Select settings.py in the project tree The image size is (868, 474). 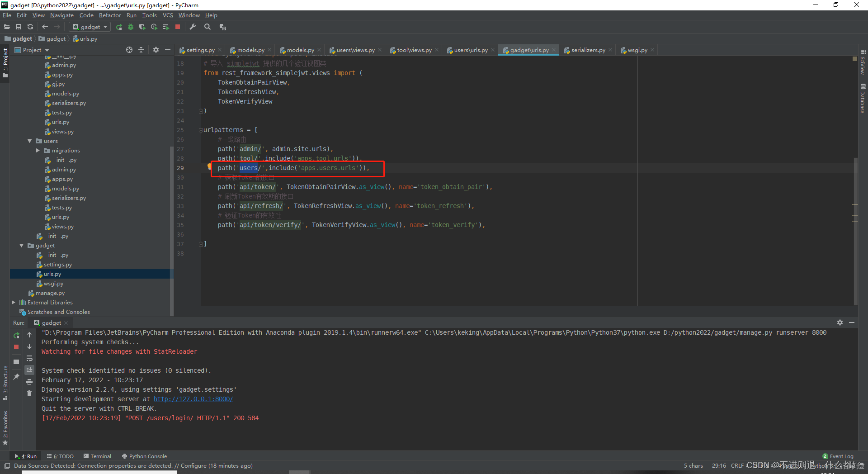[x=57, y=265]
